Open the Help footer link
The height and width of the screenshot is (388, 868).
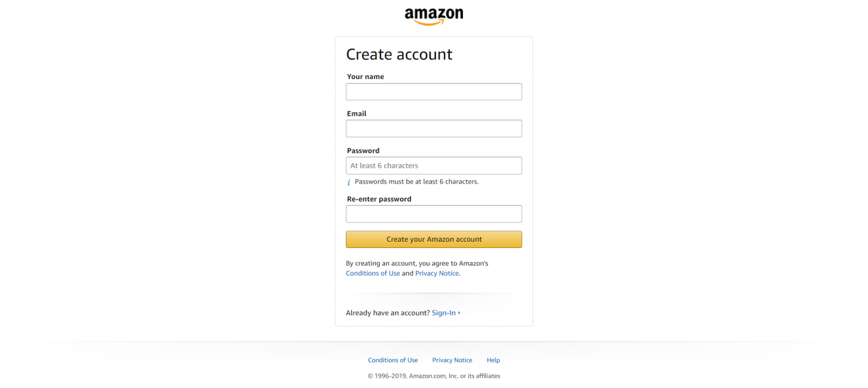pyautogui.click(x=492, y=360)
